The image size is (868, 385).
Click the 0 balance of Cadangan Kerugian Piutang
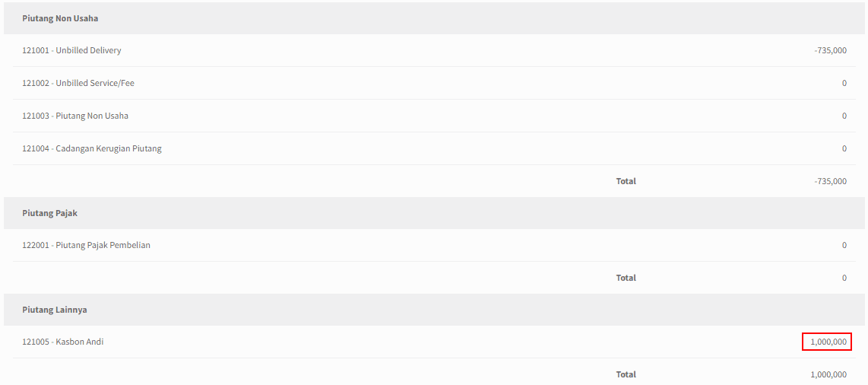[x=844, y=148]
